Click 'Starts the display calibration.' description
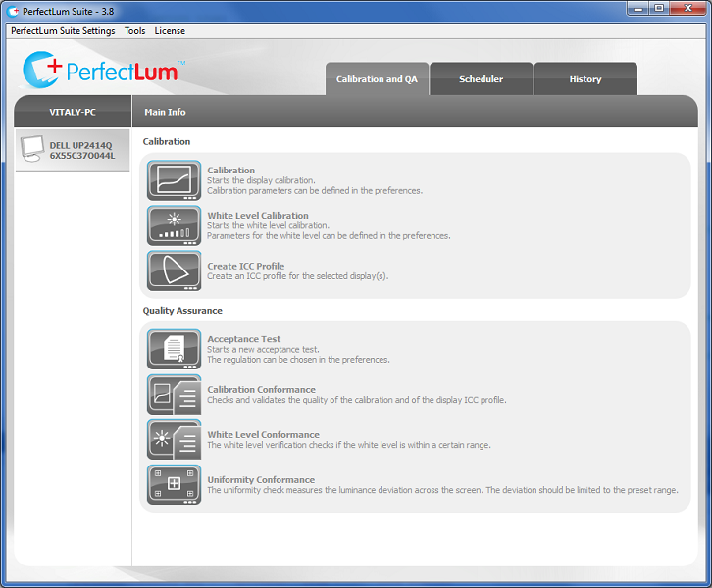The image size is (712, 588). [261, 180]
